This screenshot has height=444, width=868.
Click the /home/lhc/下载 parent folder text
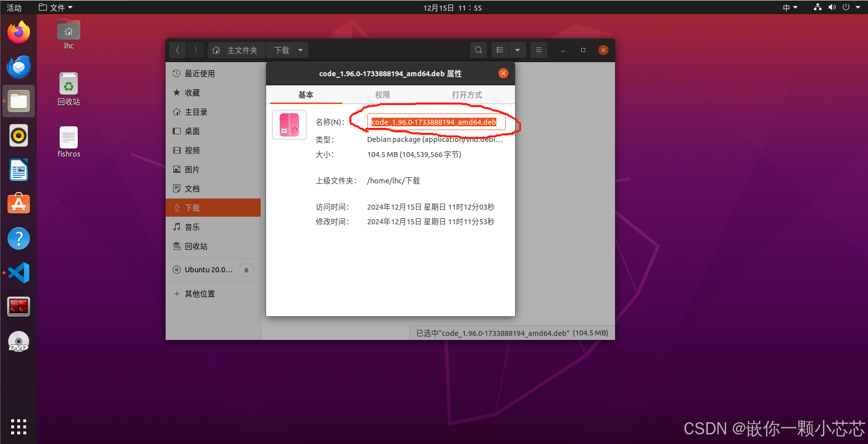click(393, 181)
